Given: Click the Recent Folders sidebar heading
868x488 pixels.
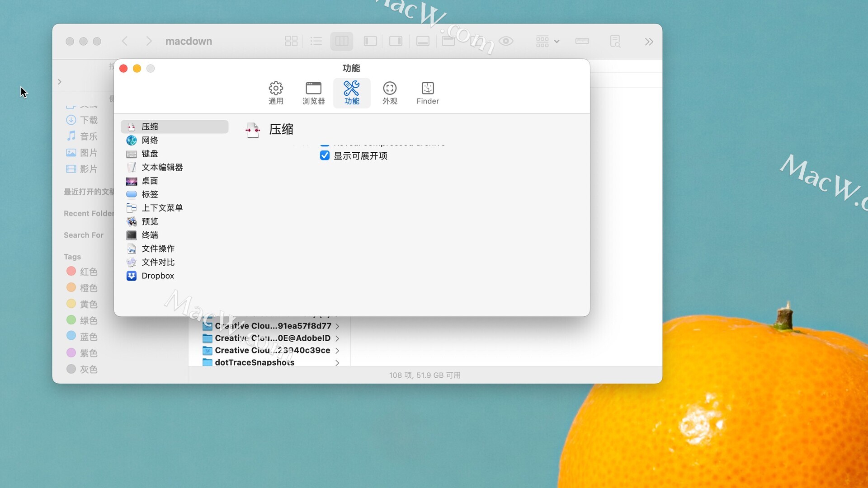Looking at the screenshot, I should click(x=89, y=213).
